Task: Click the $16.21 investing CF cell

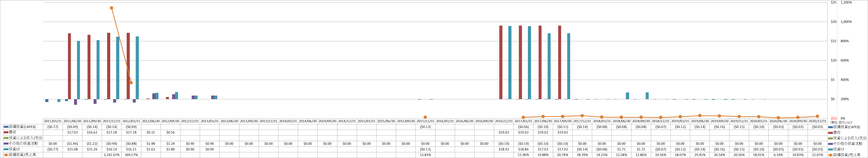Action: coord(131,149)
